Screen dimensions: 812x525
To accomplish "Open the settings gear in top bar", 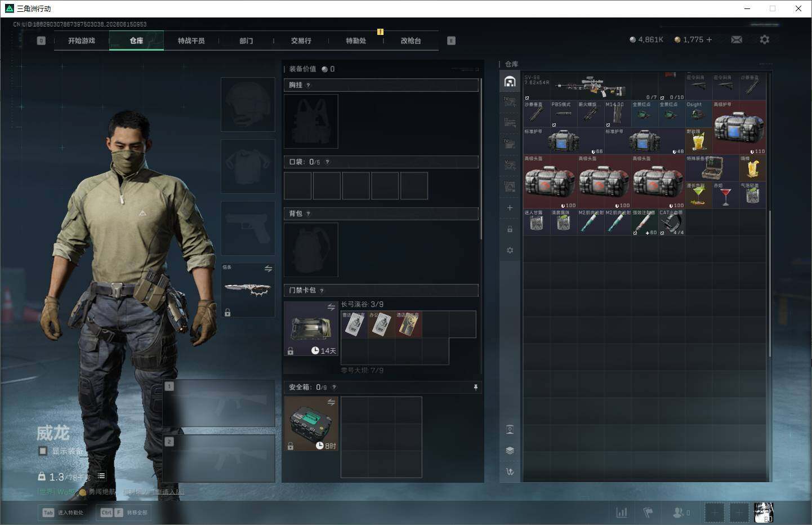I will 764,39.
